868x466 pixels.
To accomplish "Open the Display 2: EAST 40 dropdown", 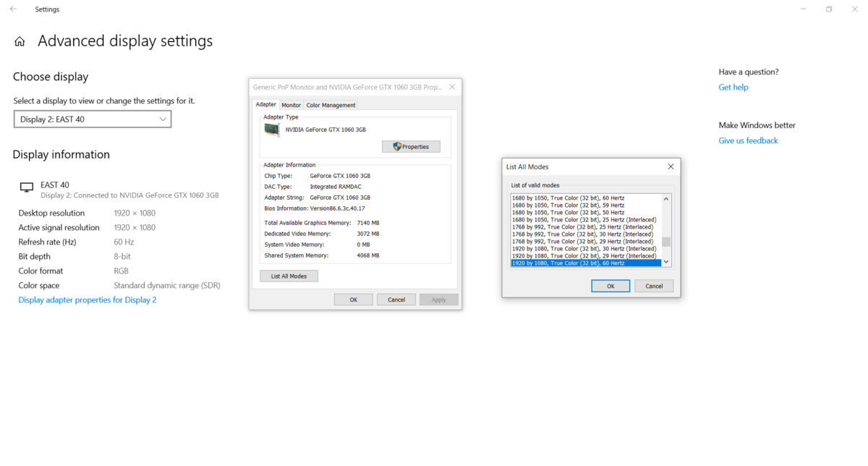I will [93, 119].
